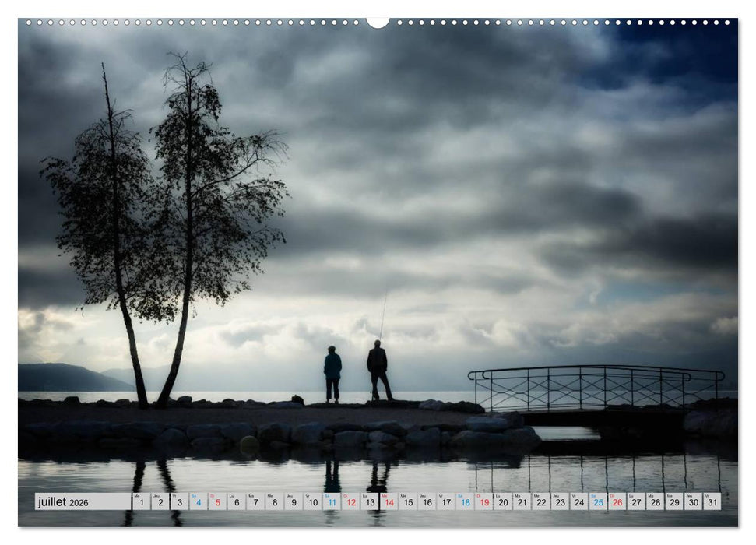This screenshot has height=545, width=756.
Task: Select blue Saturday 11 date cell
Action: [x=332, y=502]
